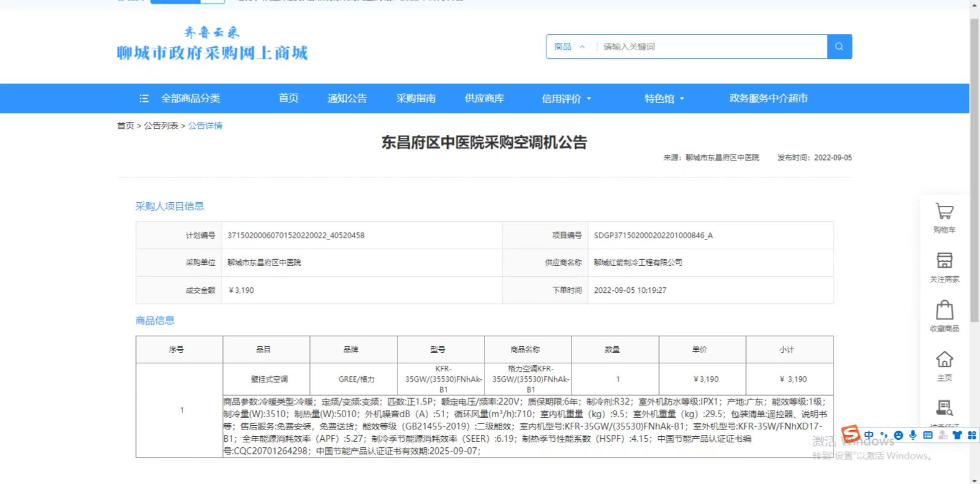Open the IME skin shirt icon
This screenshot has height=484, width=980.
coord(957,435)
